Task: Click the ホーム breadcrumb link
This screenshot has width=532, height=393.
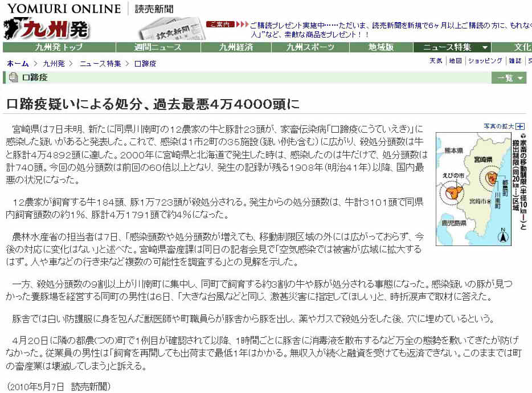Action: tap(18, 63)
